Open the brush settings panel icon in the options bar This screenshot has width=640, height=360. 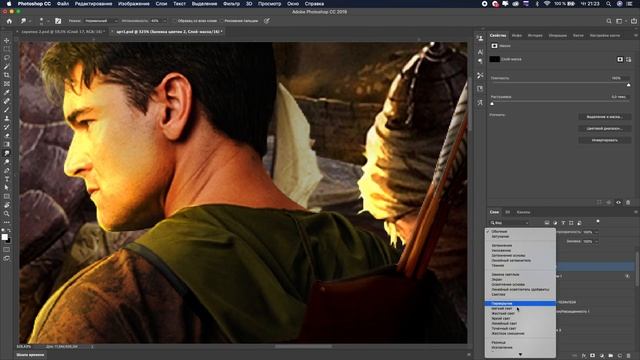point(58,21)
